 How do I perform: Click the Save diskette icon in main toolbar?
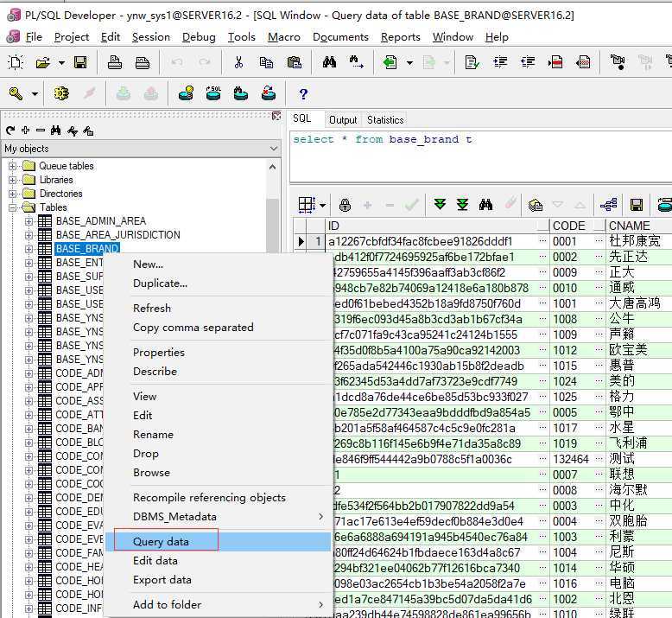pos(80,62)
